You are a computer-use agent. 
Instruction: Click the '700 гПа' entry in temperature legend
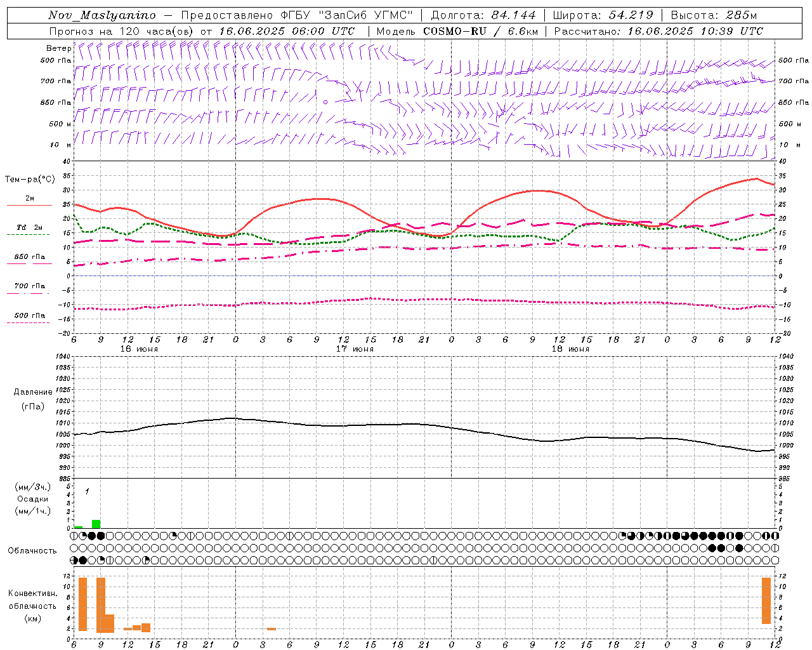30,286
